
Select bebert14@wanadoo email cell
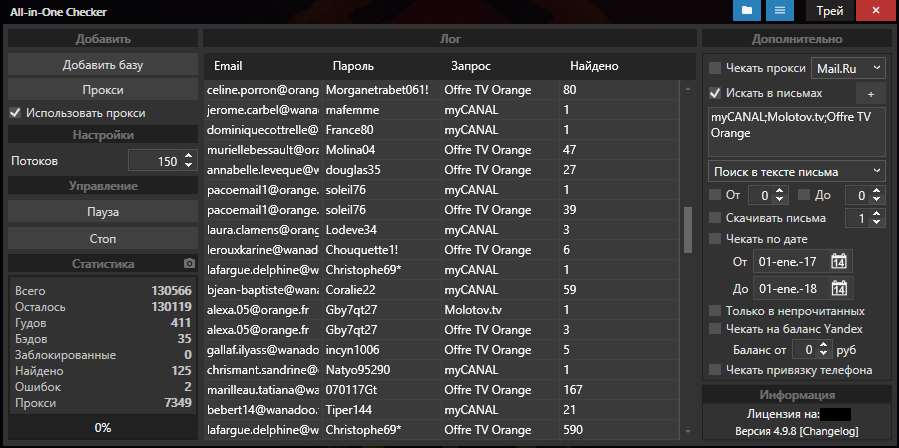pyautogui.click(x=263, y=410)
